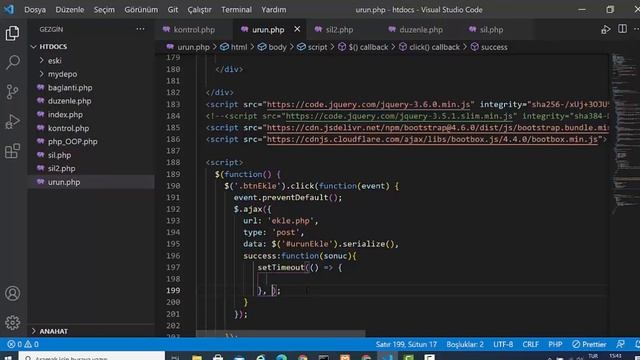
Task: Switch to the kontrol.php tab
Action: (x=194, y=29)
